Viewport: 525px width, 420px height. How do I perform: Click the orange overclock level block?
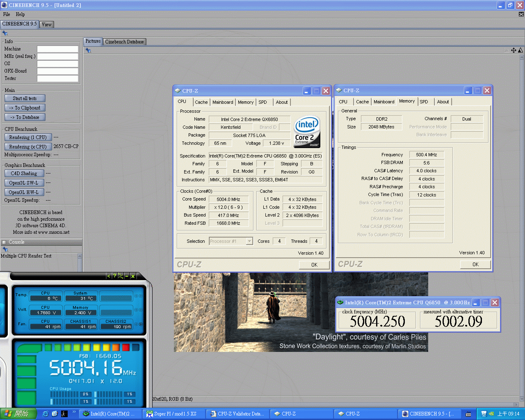[116, 347]
